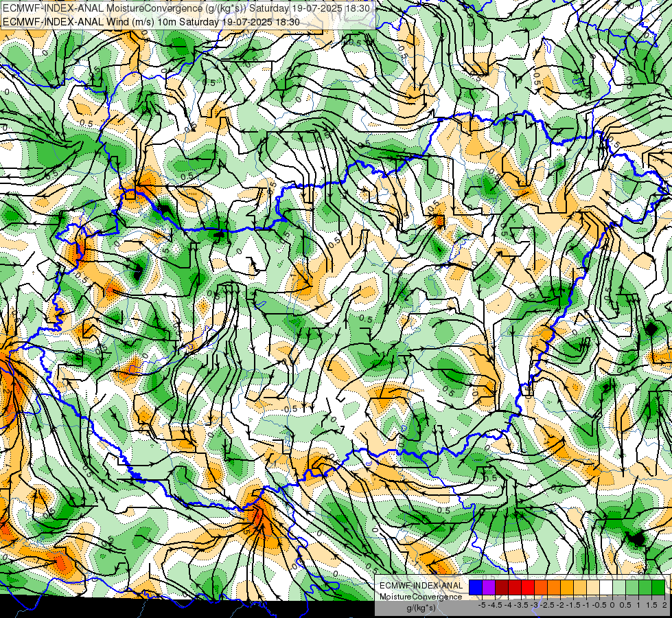Click legend label ECMWF-INDEX-ANAL
672x618 pixels.
[x=421, y=586]
